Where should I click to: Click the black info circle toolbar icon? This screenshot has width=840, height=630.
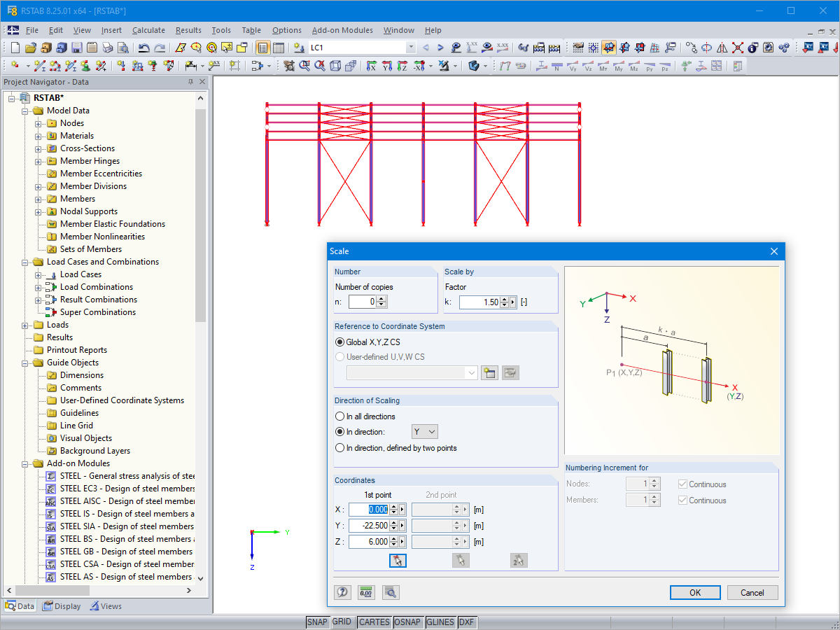click(x=752, y=48)
